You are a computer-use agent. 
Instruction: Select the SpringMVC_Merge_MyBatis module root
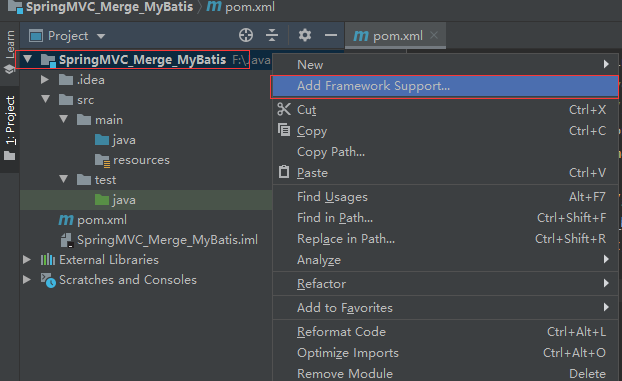[x=142, y=60]
